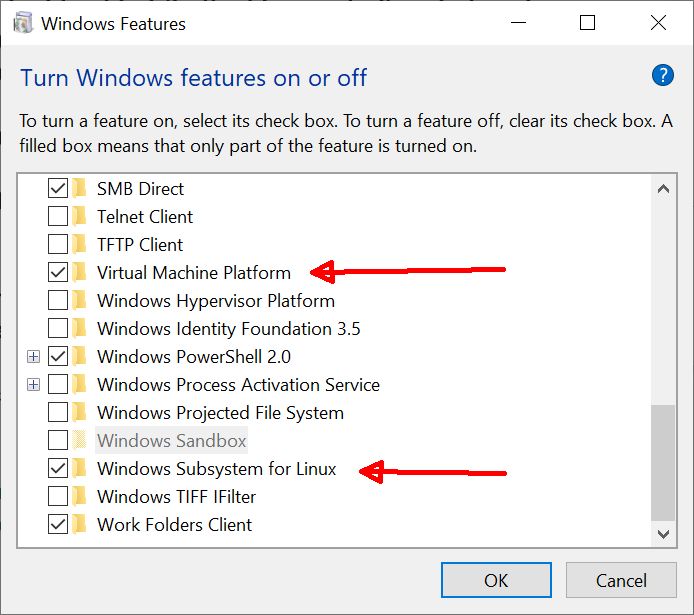Enable the Telnet Client checkbox
694x615 pixels.
(x=58, y=216)
